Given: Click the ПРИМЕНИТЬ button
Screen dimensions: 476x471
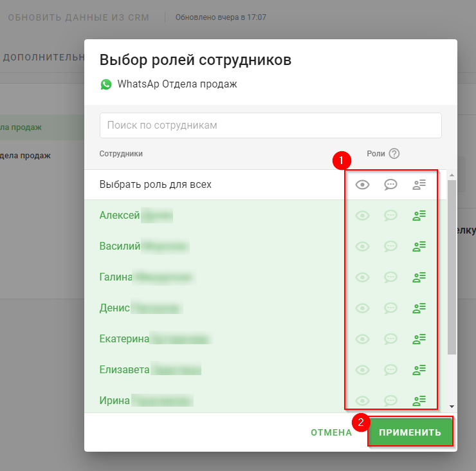Looking at the screenshot, I should [410, 432].
